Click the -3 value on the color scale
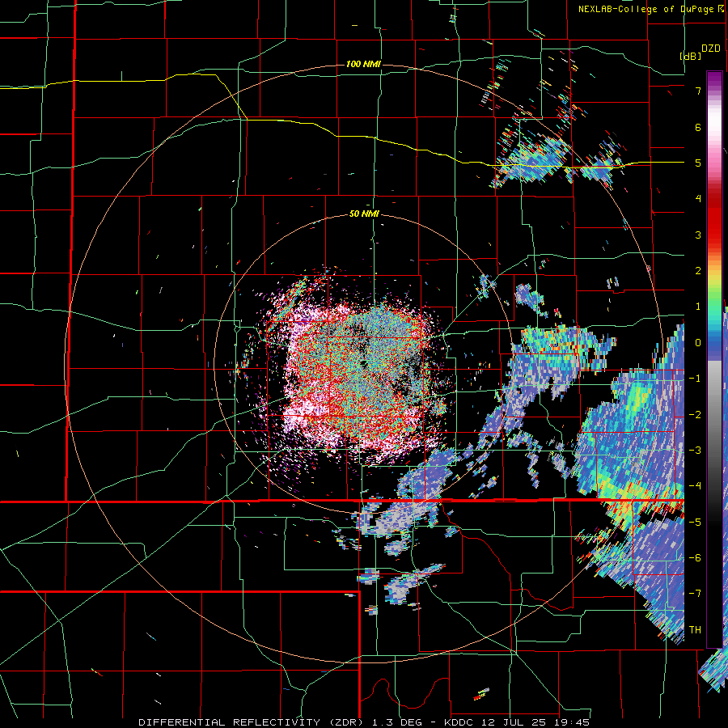Image resolution: width=728 pixels, height=728 pixels. click(x=695, y=451)
